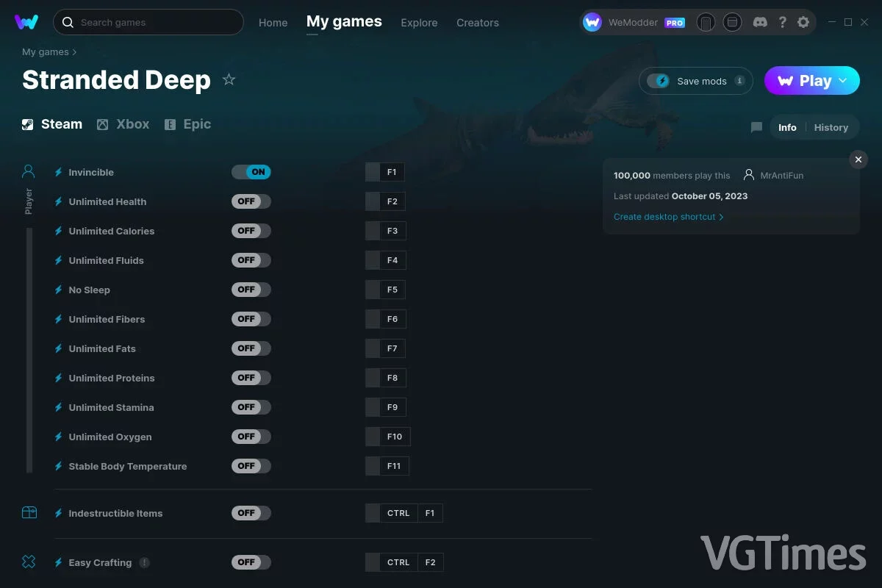Click the PRO badge next to WeModder

[x=675, y=23]
